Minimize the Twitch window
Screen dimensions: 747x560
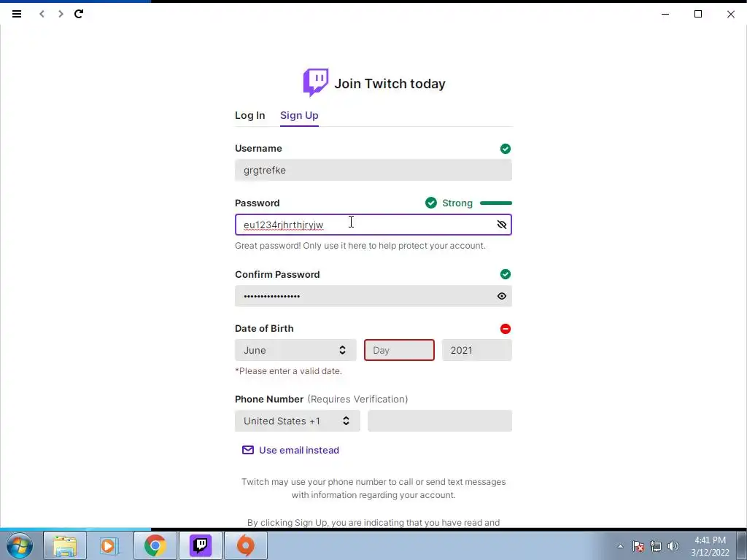(665, 14)
